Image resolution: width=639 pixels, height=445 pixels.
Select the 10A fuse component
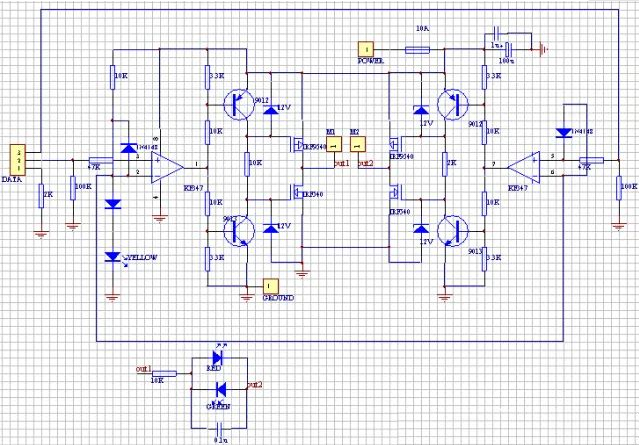click(417, 48)
